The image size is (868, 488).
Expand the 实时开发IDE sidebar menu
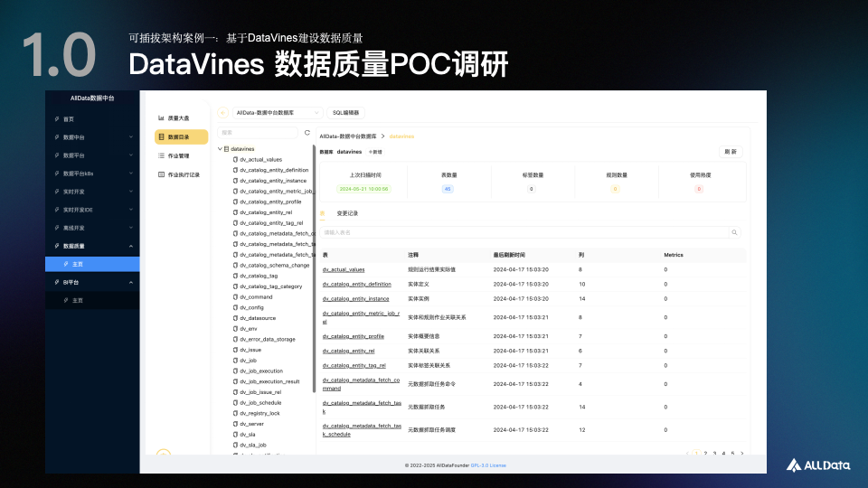pyautogui.click(x=131, y=210)
